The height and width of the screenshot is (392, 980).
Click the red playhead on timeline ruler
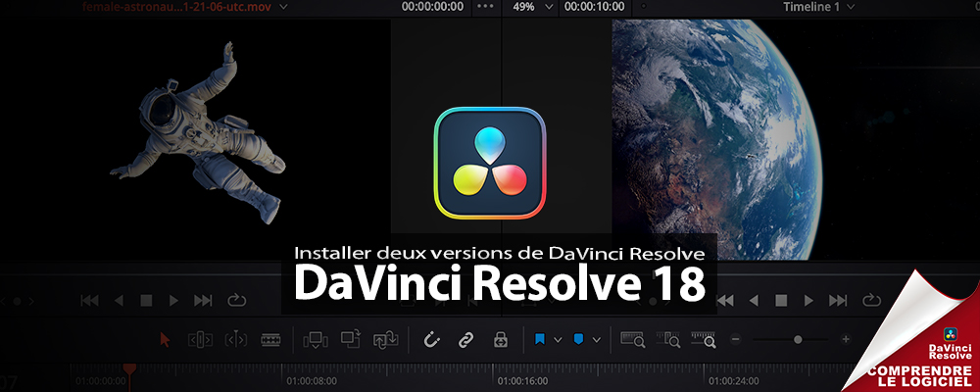129,368
